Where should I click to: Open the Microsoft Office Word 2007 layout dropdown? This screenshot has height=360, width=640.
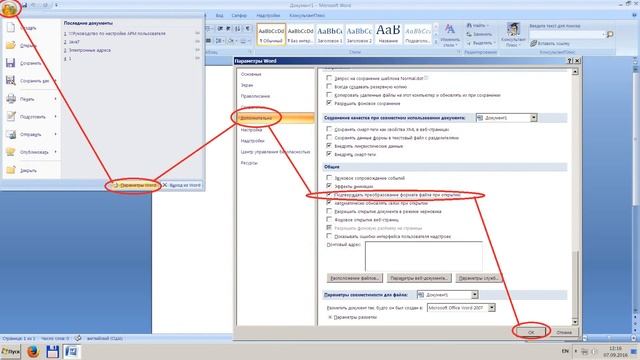point(492,307)
